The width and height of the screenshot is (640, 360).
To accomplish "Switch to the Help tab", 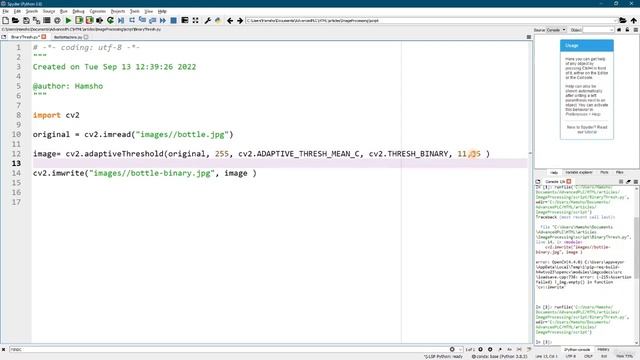I will click(x=554, y=173).
